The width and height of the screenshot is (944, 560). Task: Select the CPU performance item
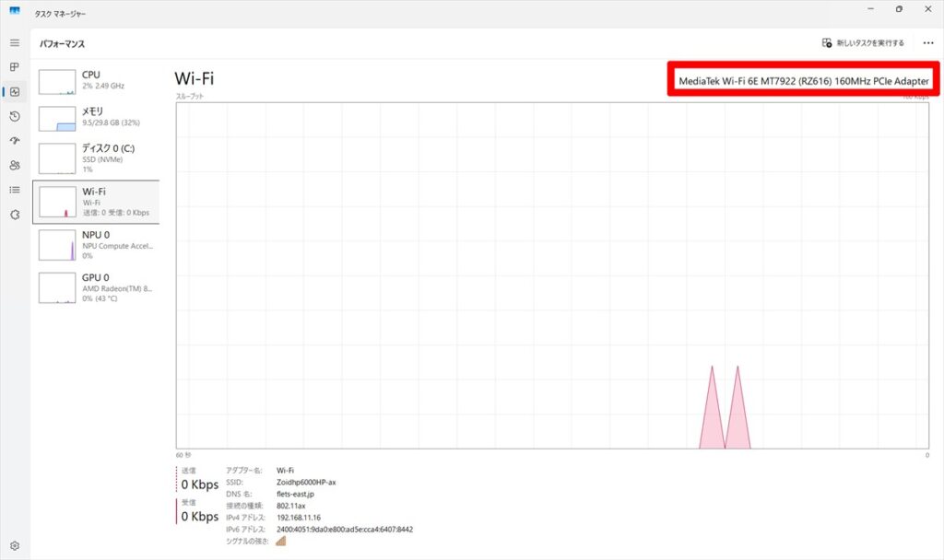coord(96,82)
